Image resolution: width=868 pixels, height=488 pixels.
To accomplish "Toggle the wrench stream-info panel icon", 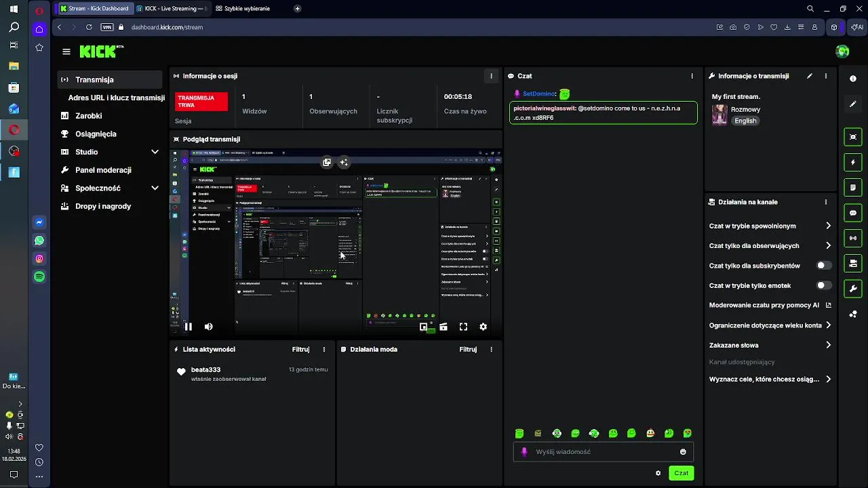I will click(853, 289).
